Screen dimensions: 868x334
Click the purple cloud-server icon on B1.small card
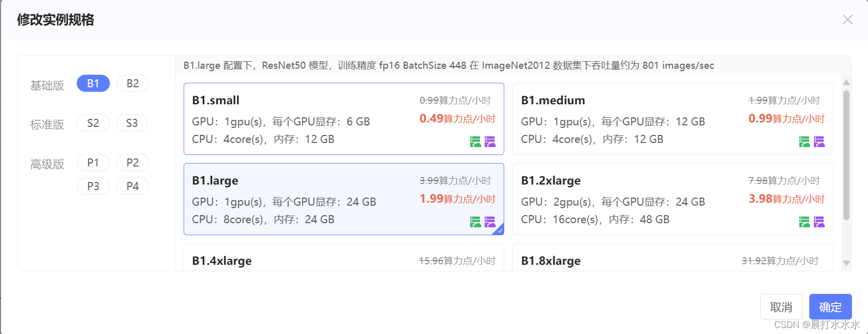point(490,142)
